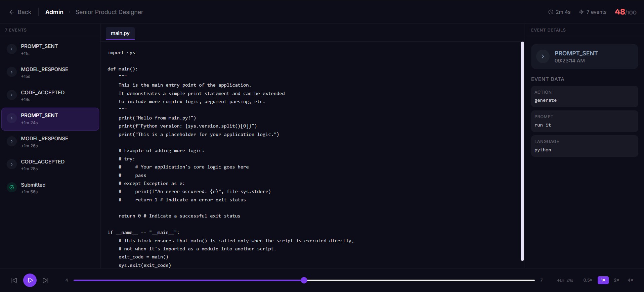Screen dimensions: 644x292
Task: Click the lightning events icon
Action: [581, 12]
